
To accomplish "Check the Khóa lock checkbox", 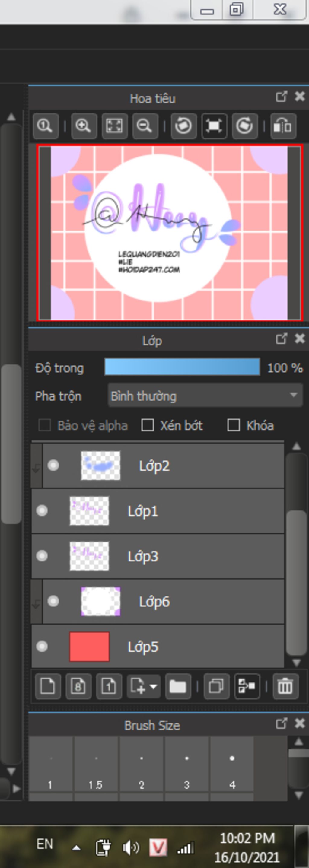I will [x=234, y=425].
